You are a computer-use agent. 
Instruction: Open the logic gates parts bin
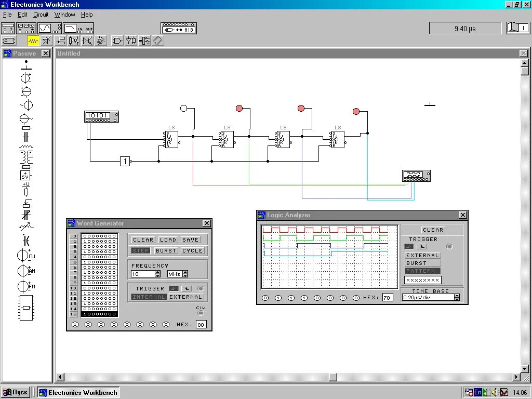click(117, 41)
